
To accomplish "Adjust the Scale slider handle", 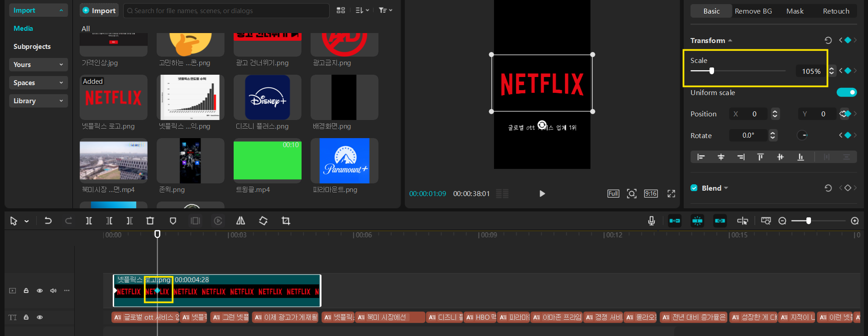I will click(x=712, y=71).
